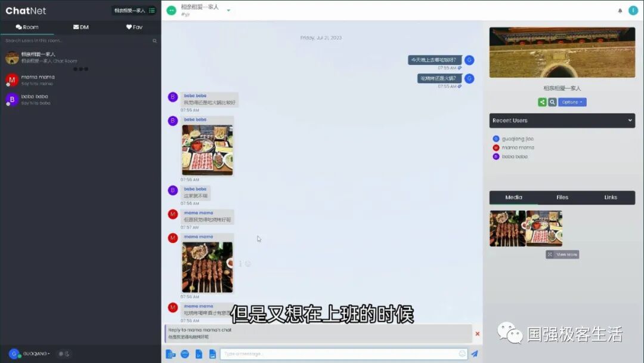Cancel the reply to mama mama's chat
Image resolution: width=644 pixels, height=363 pixels.
(x=477, y=334)
